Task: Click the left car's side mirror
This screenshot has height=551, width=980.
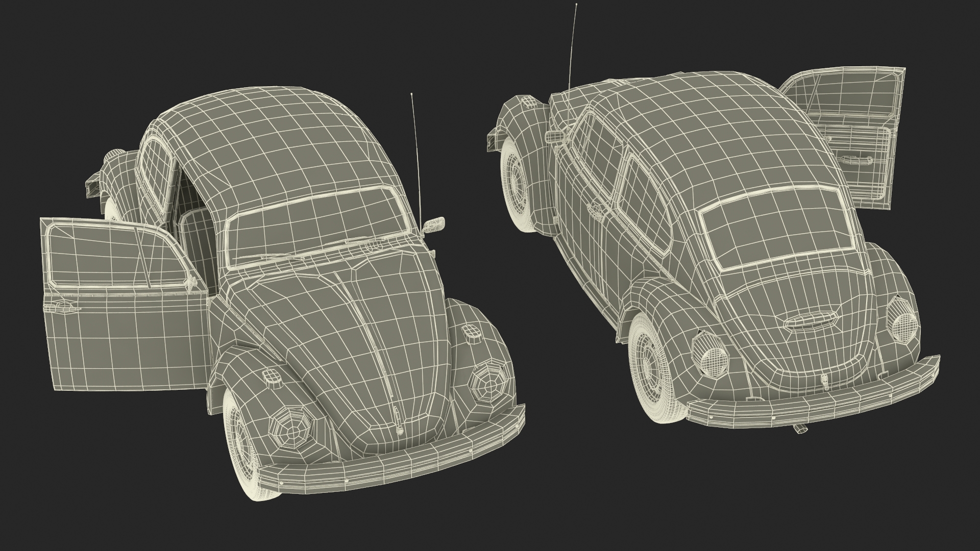Action: 434,224
